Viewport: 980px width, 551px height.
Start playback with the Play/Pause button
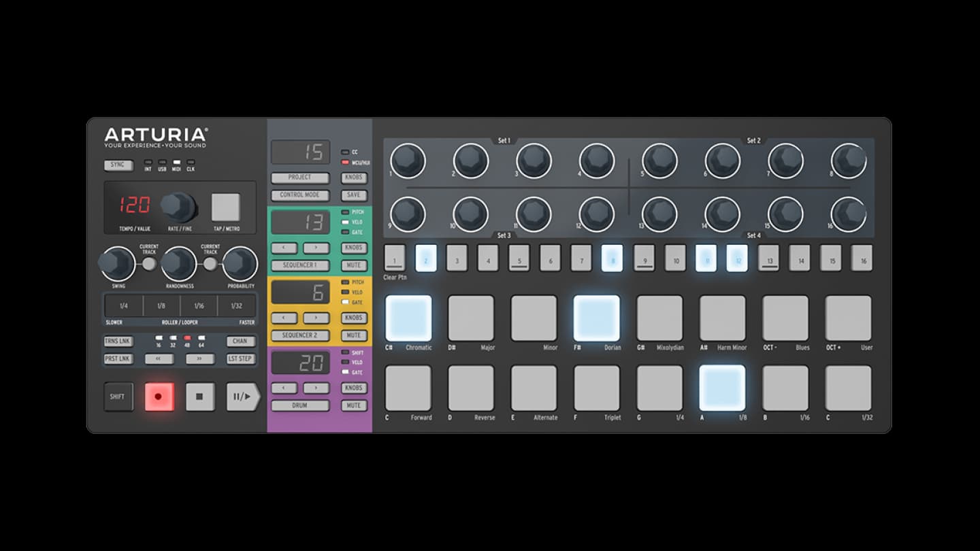pos(243,397)
